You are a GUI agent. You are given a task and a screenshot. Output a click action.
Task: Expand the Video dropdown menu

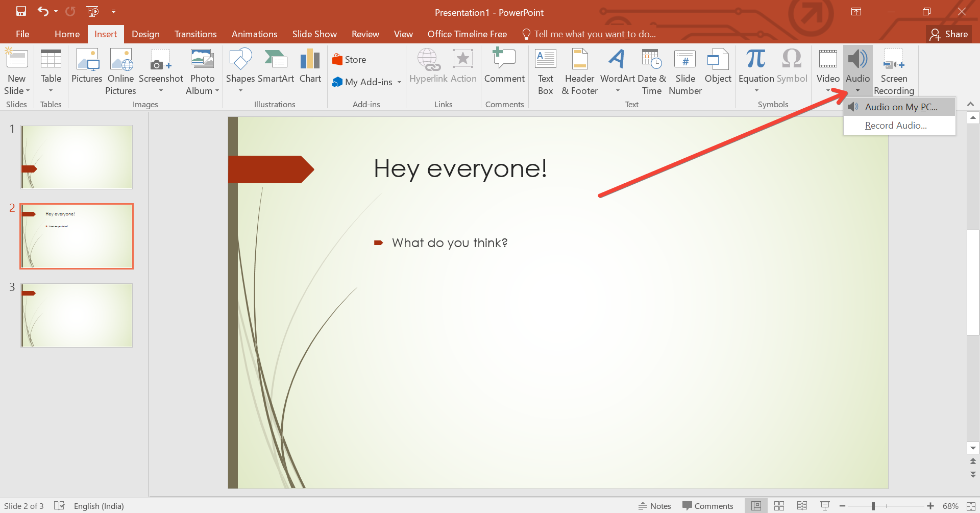click(x=827, y=91)
